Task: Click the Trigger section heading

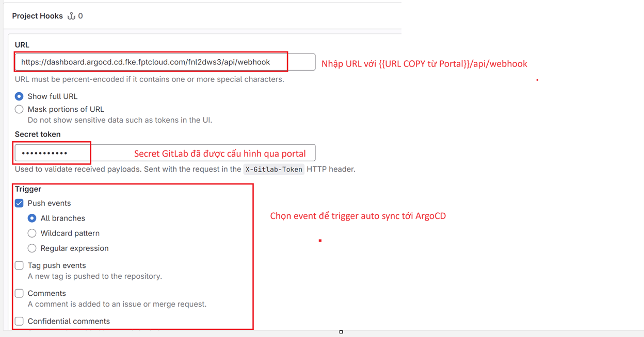Action: 28,189
